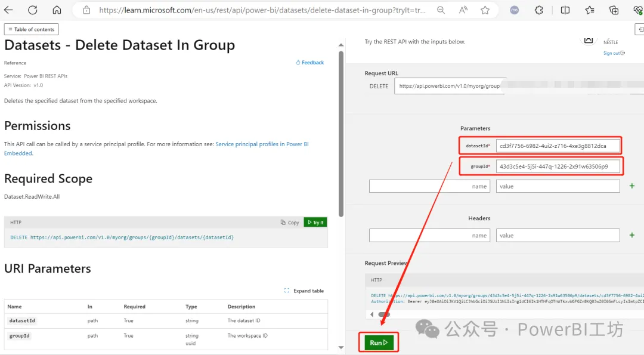The image size is (644, 355).
Task: Copy the HTTP DELETE request snippet
Action: [290, 223]
